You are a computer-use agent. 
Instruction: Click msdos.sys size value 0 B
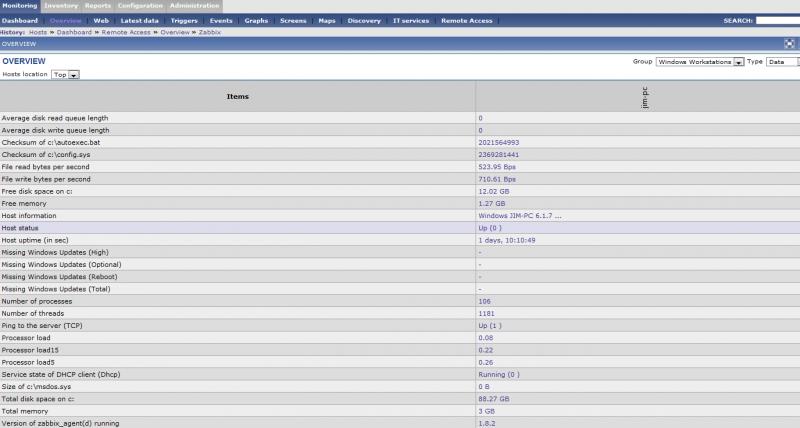point(484,387)
